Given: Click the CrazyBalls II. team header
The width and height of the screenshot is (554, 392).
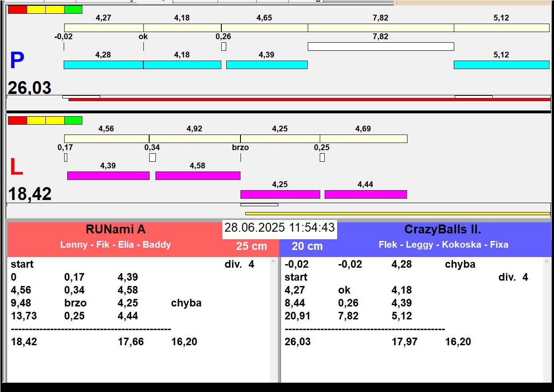Looking at the screenshot, I should pyautogui.click(x=443, y=230).
